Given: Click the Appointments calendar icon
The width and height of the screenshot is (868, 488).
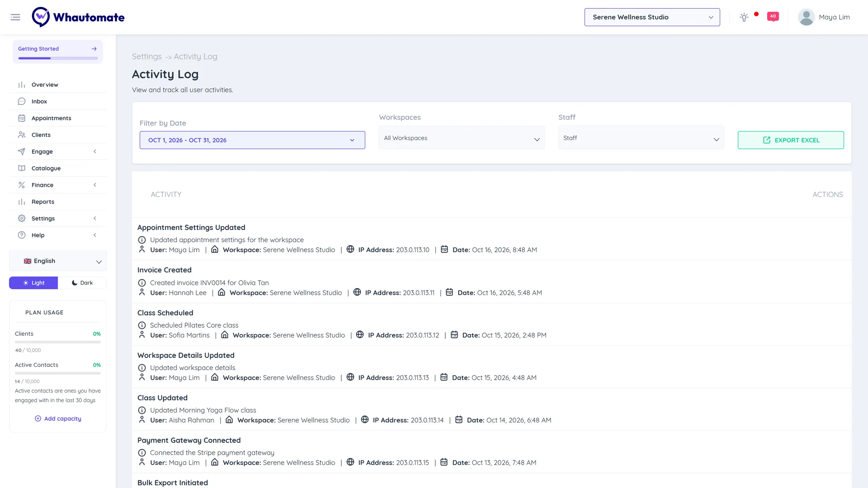Looking at the screenshot, I should 22,118.
